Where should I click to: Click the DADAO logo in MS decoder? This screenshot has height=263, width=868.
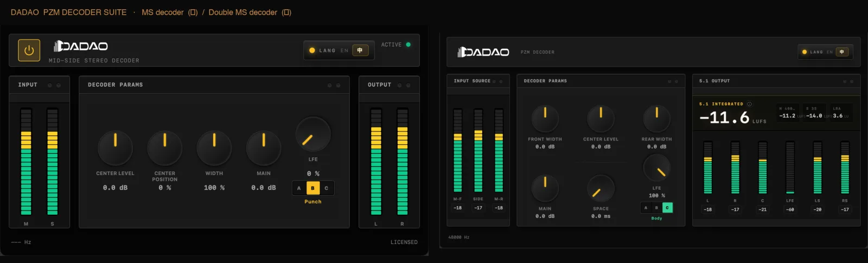click(x=80, y=46)
